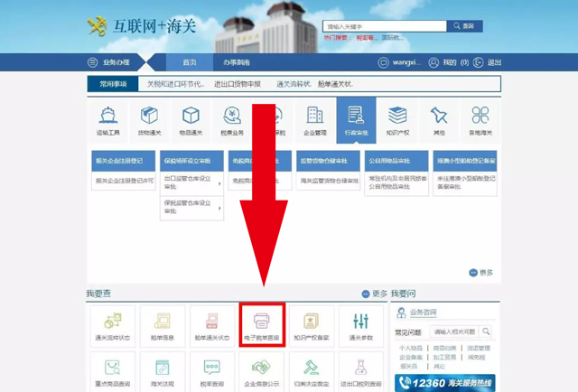The height and width of the screenshot is (392, 578).
Task: Click the 公自用物品审批 header
Action: pyautogui.click(x=396, y=161)
